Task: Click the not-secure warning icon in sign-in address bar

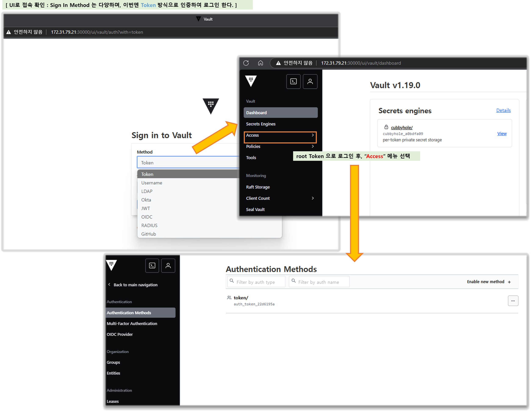Action: pos(8,32)
